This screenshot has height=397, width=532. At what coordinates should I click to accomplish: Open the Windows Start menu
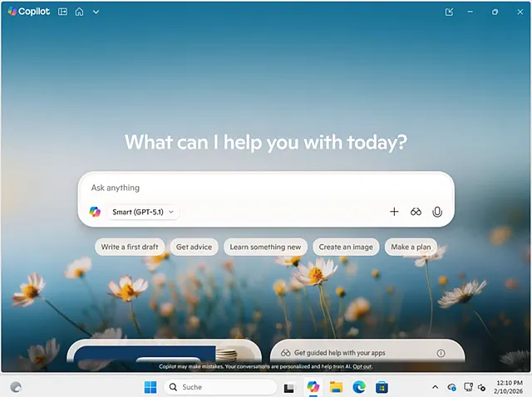coord(150,387)
